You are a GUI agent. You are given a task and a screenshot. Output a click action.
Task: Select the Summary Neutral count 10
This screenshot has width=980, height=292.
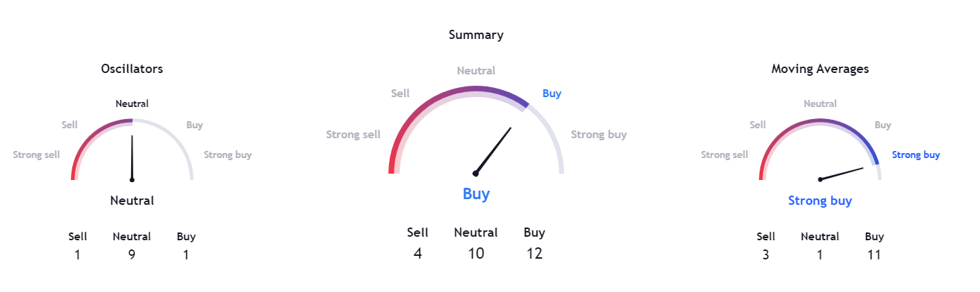pyautogui.click(x=476, y=253)
